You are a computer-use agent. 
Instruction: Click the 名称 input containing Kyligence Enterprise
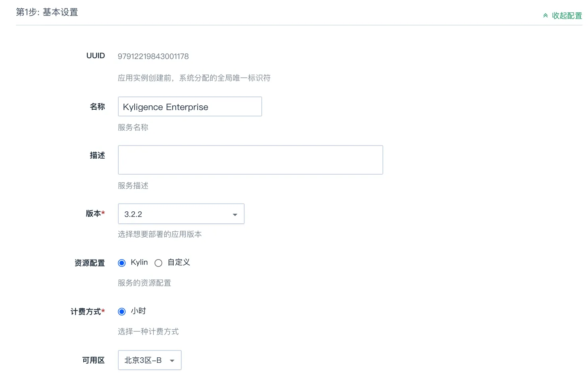click(x=190, y=106)
